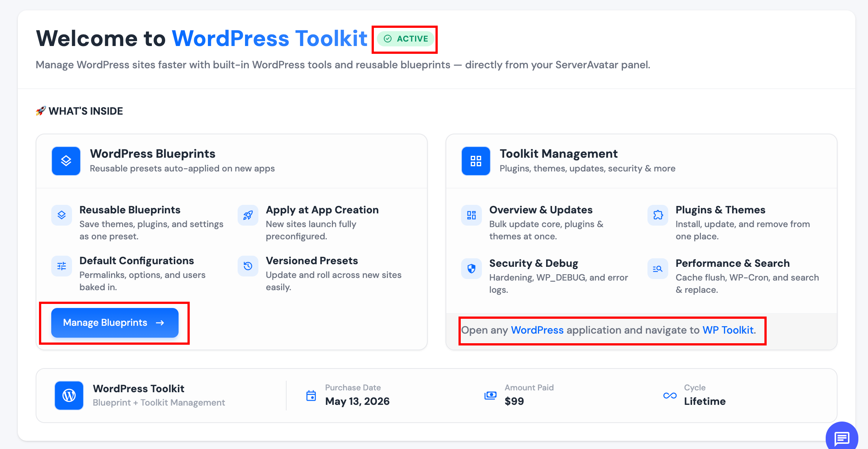This screenshot has width=868, height=449.
Task: Click the 'Toolkit Management' card title
Action: tap(558, 154)
